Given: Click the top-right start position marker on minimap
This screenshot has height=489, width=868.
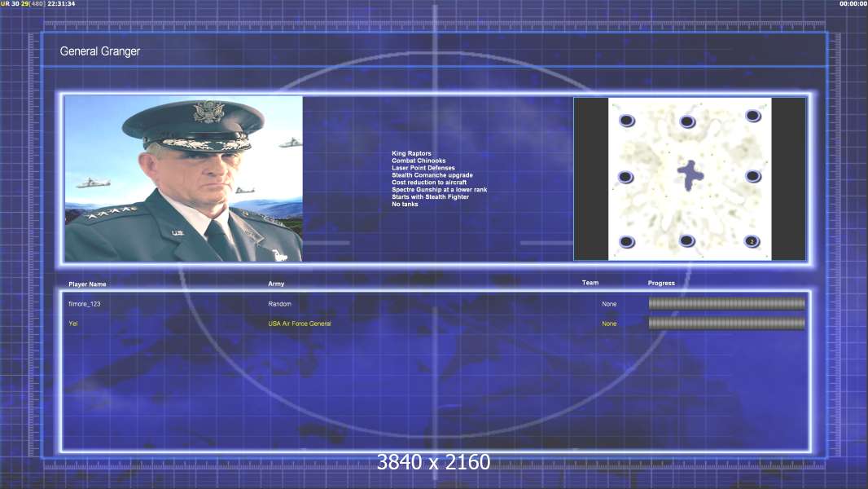Looking at the screenshot, I should coord(753,116).
